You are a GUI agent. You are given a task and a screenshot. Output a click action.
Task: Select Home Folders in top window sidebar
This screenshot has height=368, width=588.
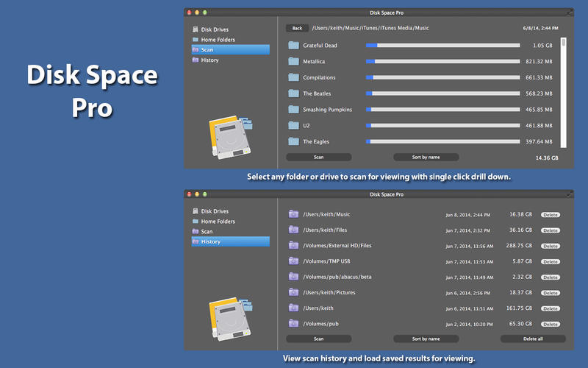218,40
